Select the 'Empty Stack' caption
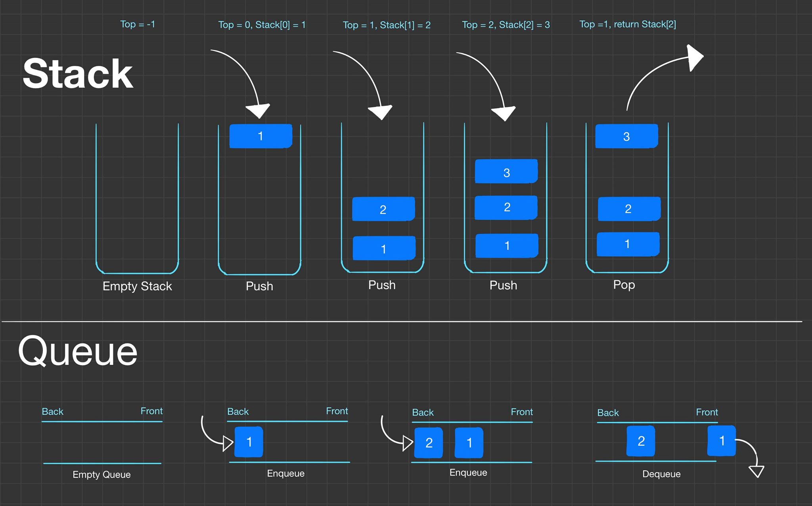Viewport: 812px width, 506px height. click(137, 286)
